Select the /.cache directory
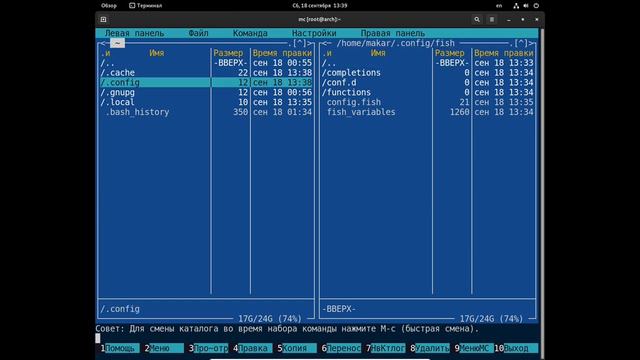 pyautogui.click(x=206, y=73)
